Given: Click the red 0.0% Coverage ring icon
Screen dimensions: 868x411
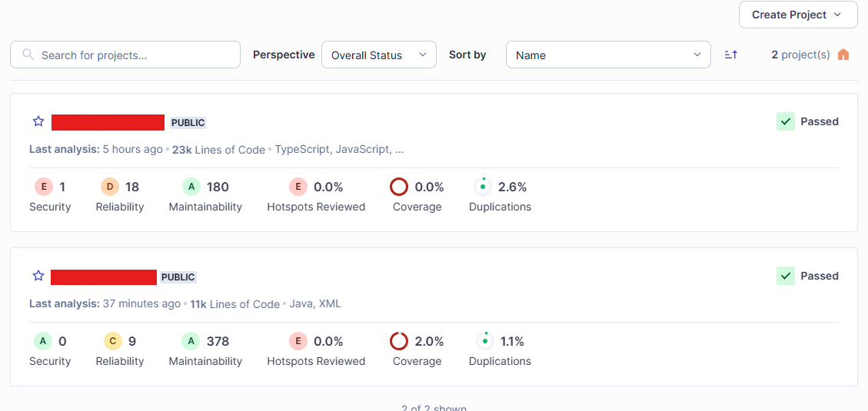Looking at the screenshot, I should (x=399, y=187).
